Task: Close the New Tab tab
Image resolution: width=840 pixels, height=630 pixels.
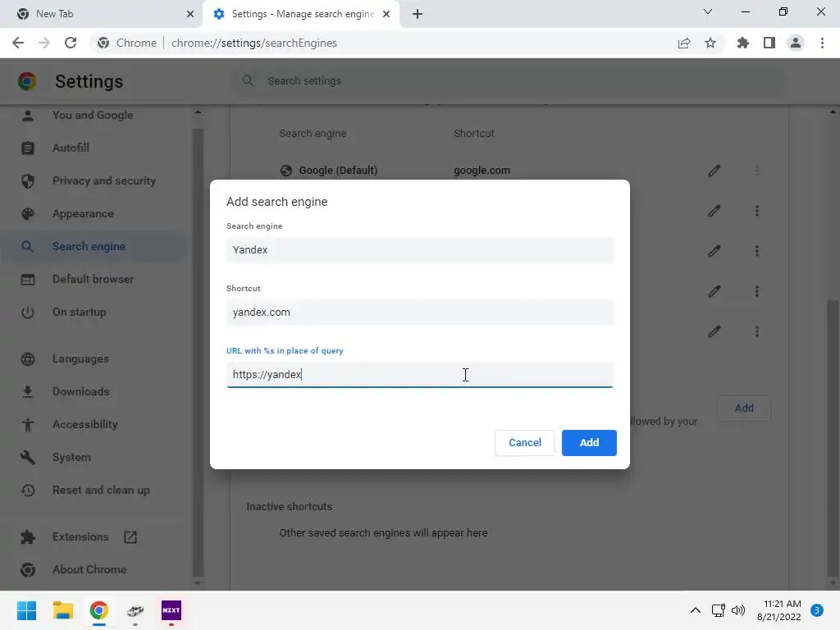Action: [x=190, y=14]
